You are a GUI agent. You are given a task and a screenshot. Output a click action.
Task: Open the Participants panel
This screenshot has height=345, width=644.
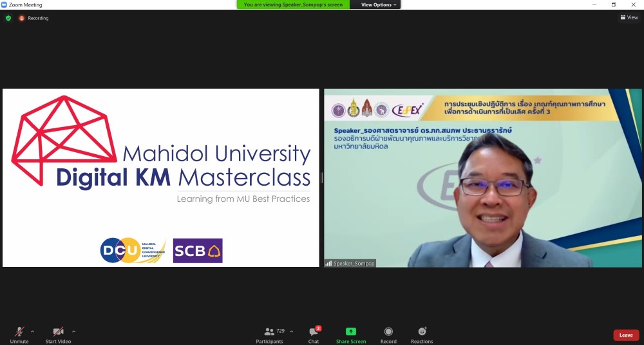point(269,331)
